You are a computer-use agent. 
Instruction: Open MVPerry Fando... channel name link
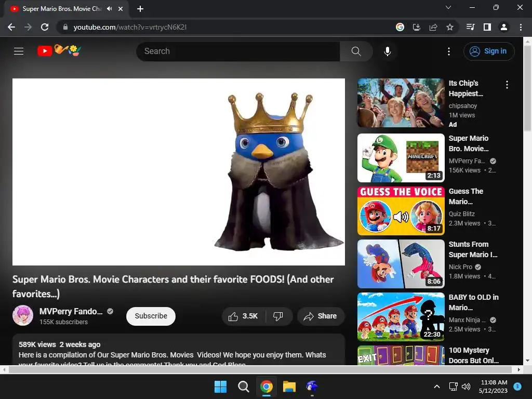tap(71, 311)
